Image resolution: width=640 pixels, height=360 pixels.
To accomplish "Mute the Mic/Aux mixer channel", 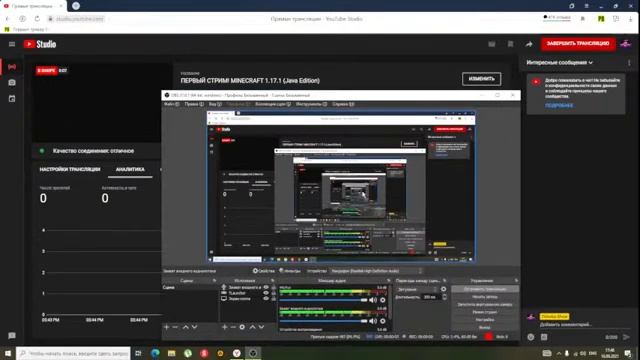I will pos(373,300).
